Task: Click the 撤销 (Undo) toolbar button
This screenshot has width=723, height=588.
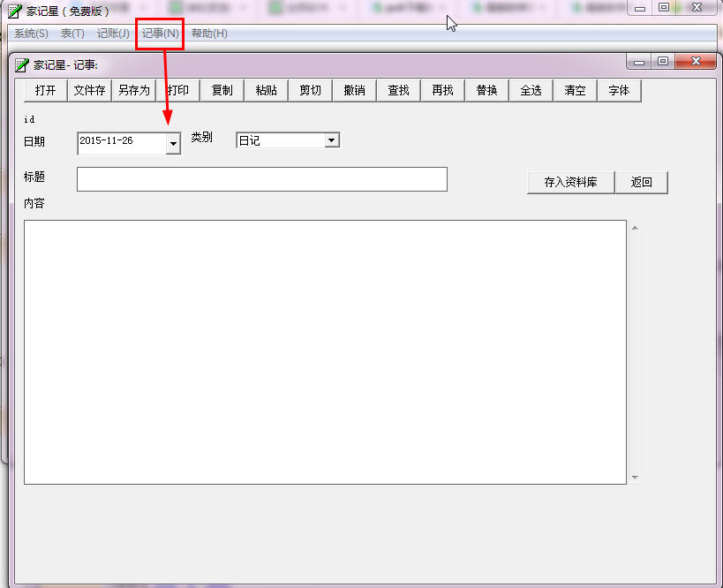Action: (x=355, y=90)
